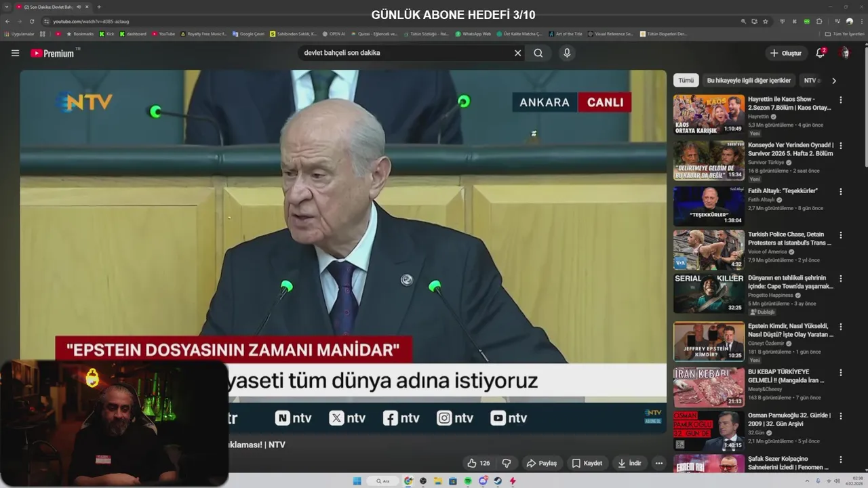Open Fatih Altaylı Teşekkürler video title
Screen dimensions: 868x488
pyautogui.click(x=783, y=191)
